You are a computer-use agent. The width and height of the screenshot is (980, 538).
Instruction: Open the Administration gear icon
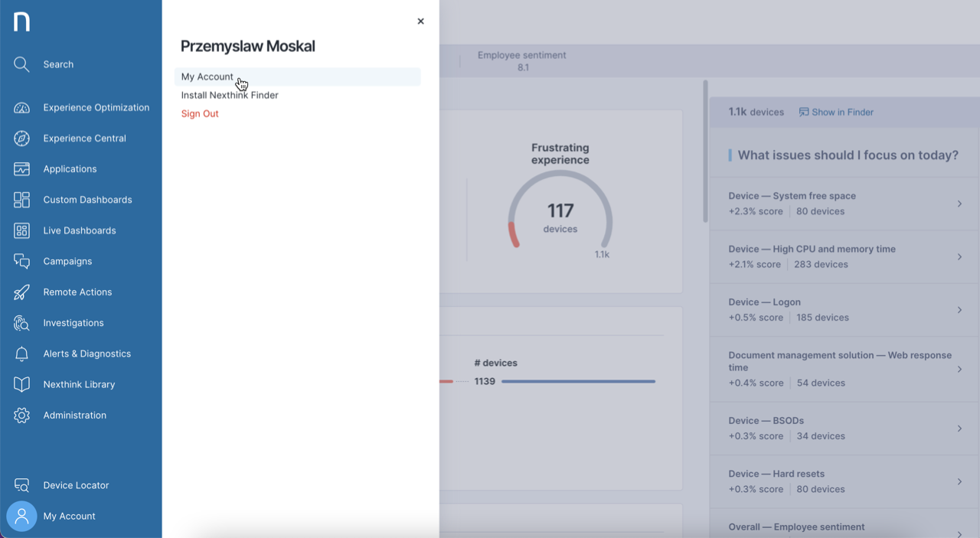(21, 416)
